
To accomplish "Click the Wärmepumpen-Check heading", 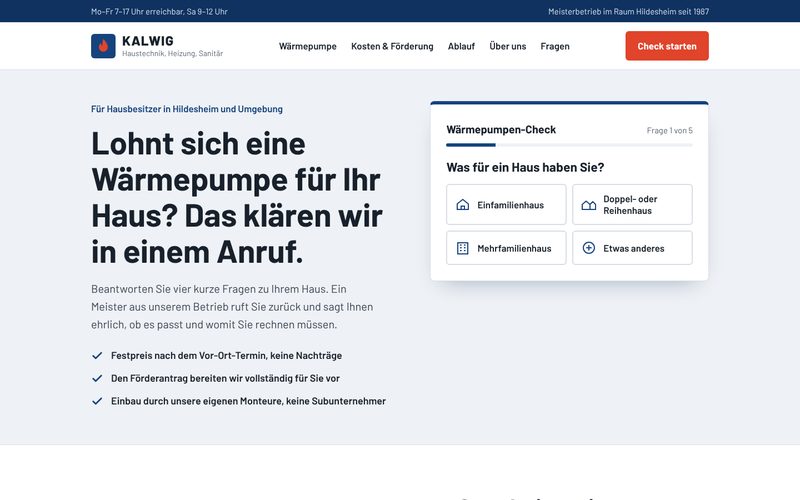I will pyautogui.click(x=501, y=130).
